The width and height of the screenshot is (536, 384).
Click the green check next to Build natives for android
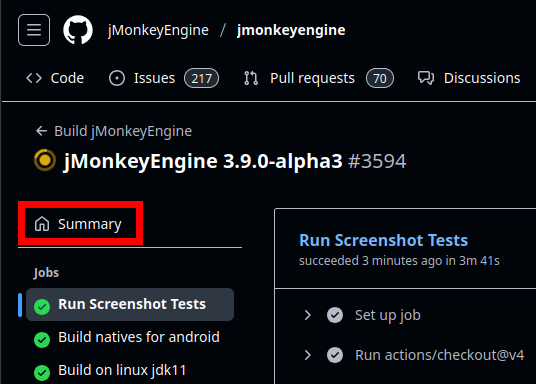(x=42, y=340)
